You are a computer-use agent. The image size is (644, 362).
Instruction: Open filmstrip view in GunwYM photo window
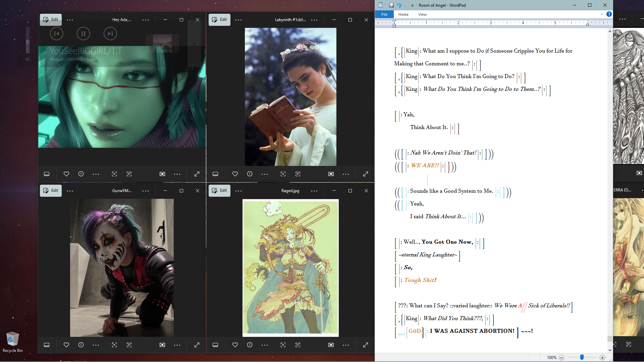tap(47, 345)
